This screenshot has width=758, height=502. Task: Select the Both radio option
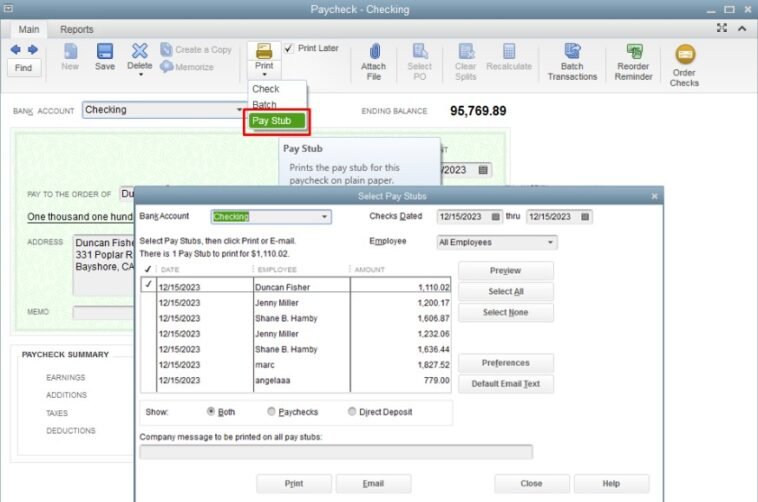tap(211, 412)
